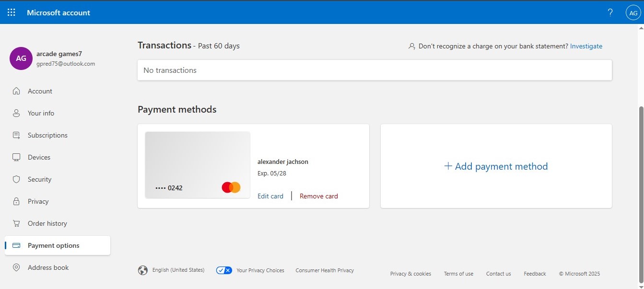Click the Account home icon in sidebar
Screen dimensions: 644x289
click(16, 91)
